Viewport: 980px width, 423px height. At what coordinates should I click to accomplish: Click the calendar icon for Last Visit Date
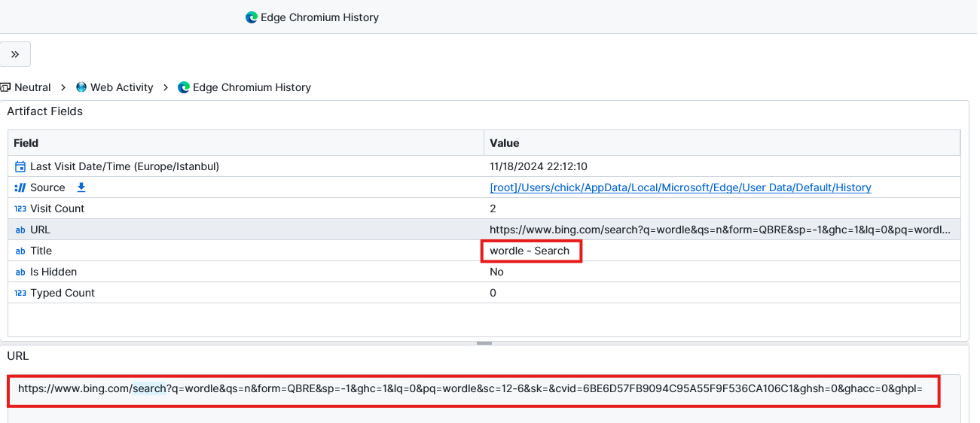(20, 166)
